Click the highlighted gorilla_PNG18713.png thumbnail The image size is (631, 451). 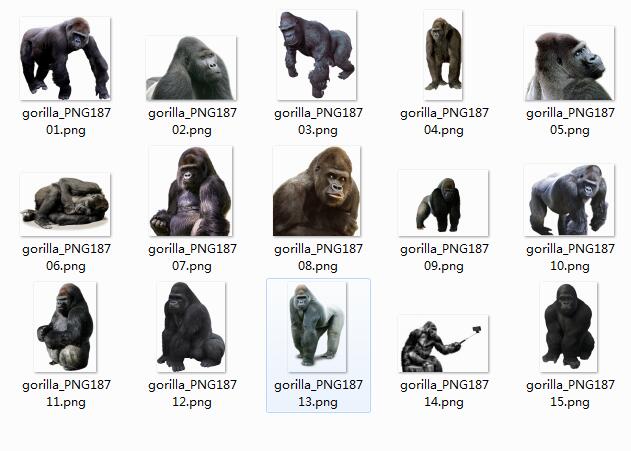[317, 327]
